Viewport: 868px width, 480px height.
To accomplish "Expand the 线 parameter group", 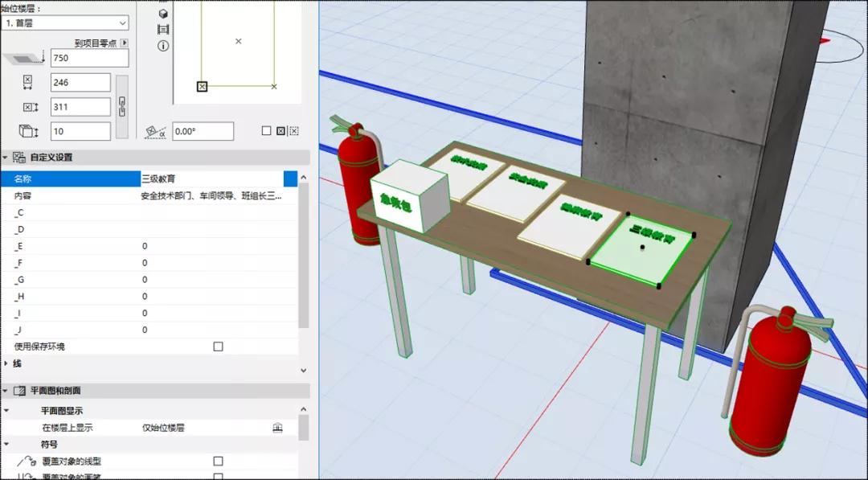I will pos(6,363).
